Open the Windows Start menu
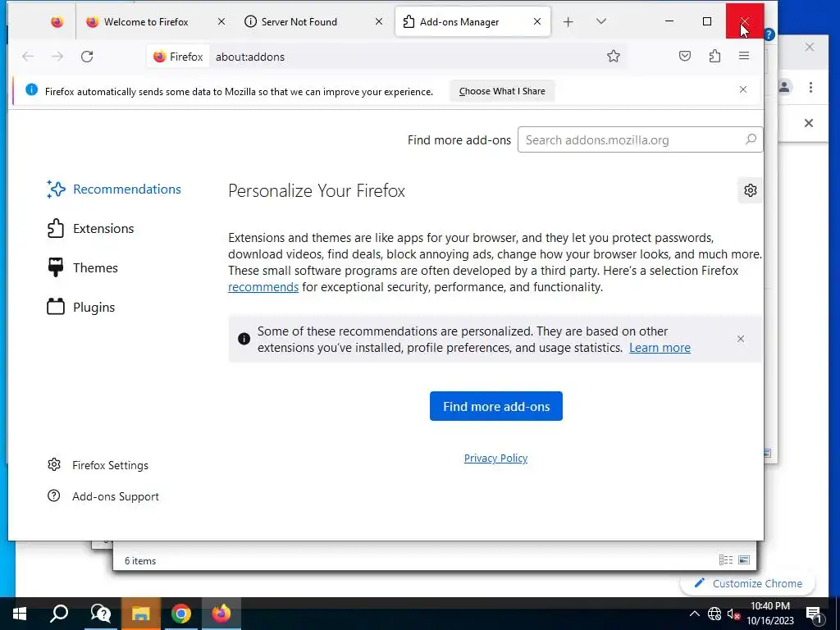The height and width of the screenshot is (630, 840). click(20, 614)
